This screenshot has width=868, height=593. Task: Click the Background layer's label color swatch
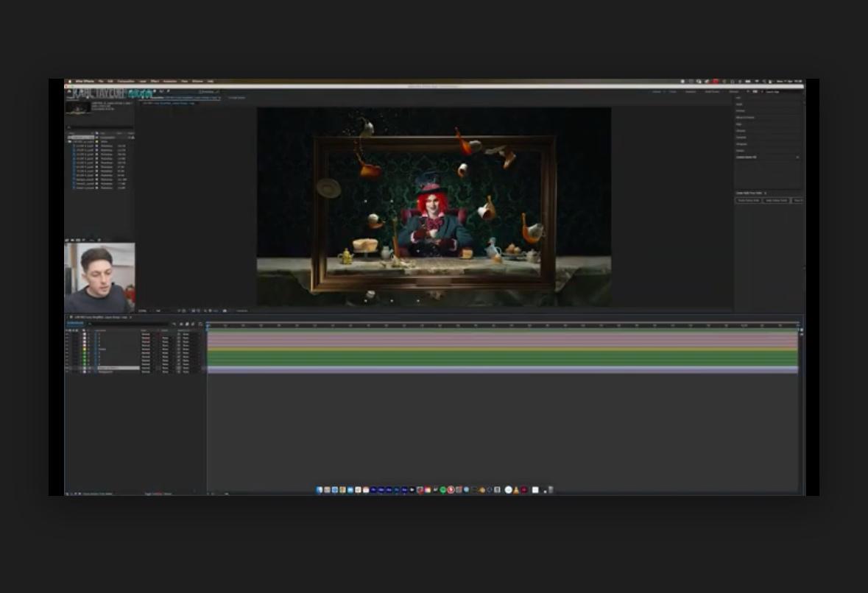tap(85, 372)
